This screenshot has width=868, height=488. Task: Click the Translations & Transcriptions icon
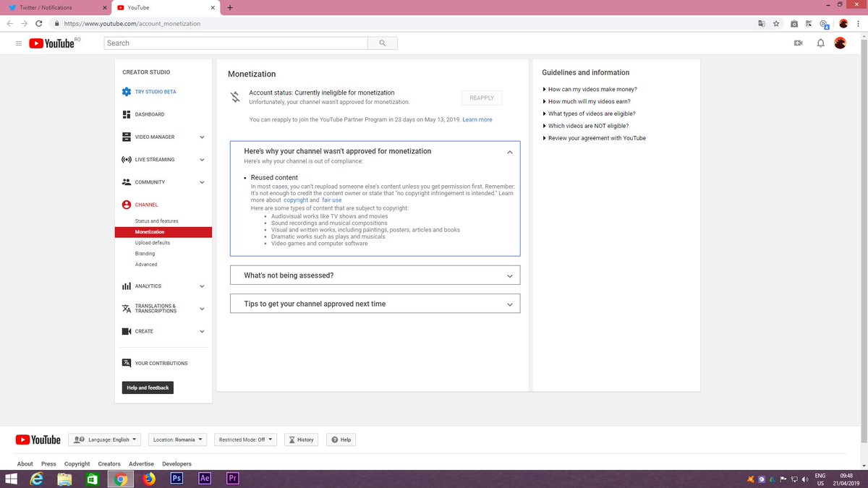tap(127, 308)
